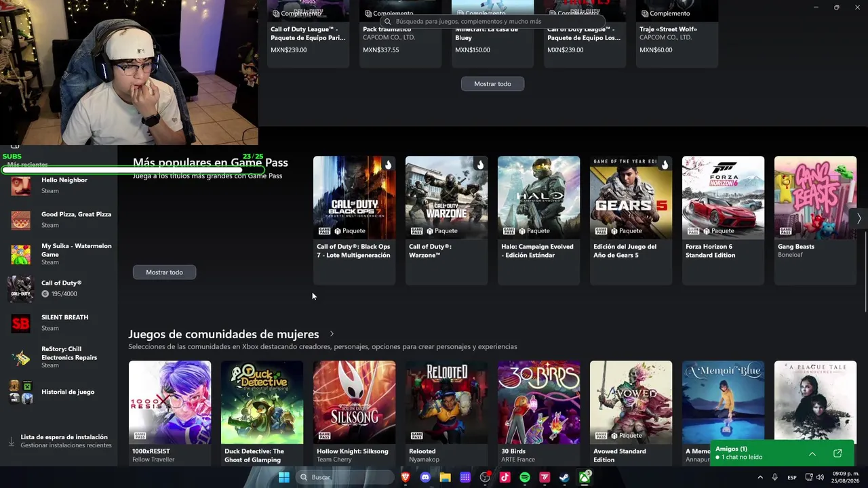Open the Good Pizza, Great Pizza sidebar icon
The height and width of the screenshot is (488, 868).
pyautogui.click(x=20, y=220)
